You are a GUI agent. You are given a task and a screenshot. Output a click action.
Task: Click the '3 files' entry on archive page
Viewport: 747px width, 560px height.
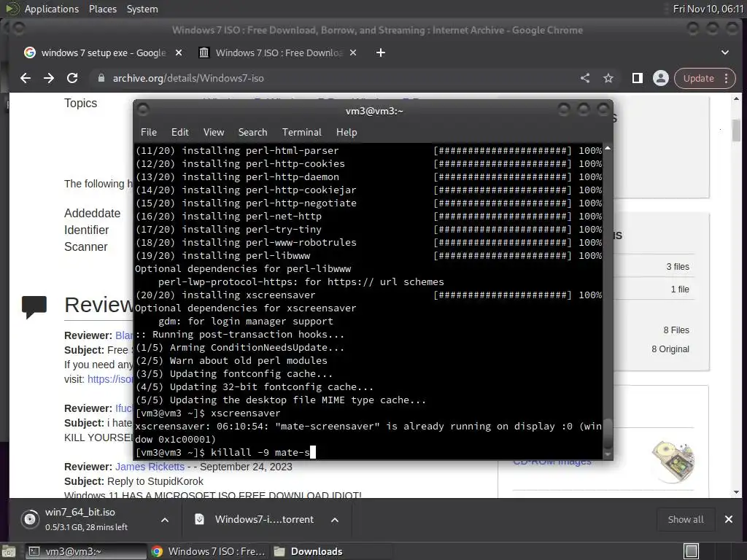[x=678, y=267]
